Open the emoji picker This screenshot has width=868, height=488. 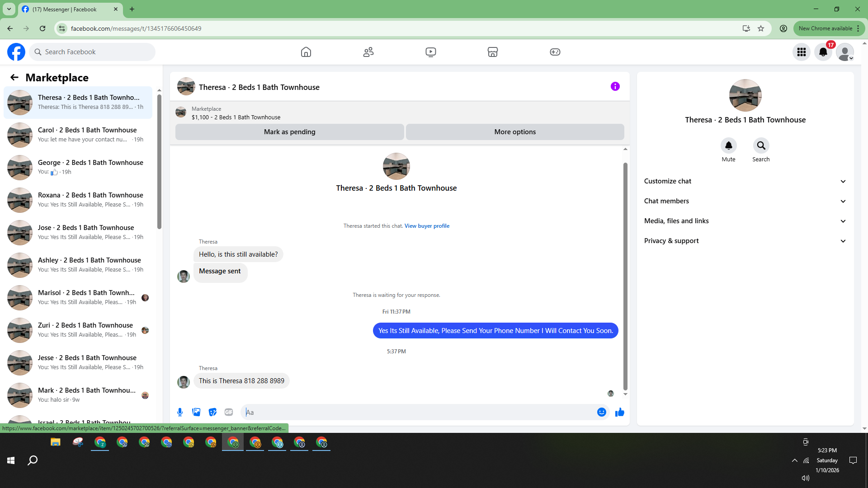point(601,412)
